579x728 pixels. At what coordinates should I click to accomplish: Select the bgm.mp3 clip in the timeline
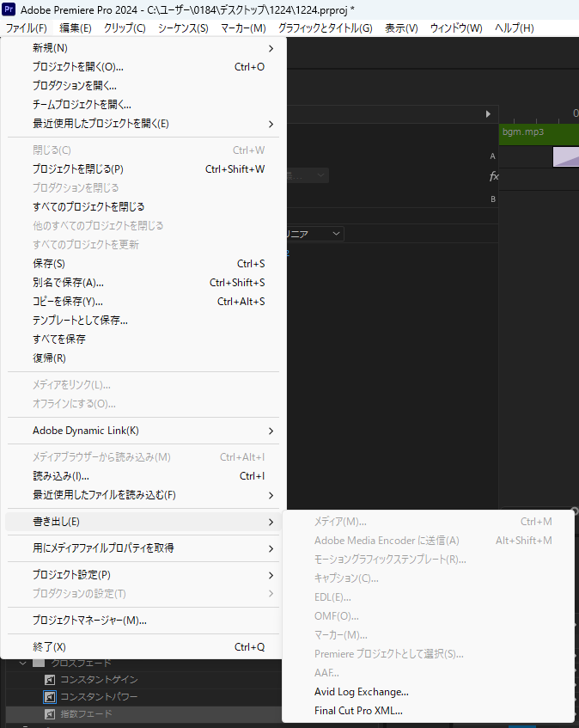click(524, 132)
